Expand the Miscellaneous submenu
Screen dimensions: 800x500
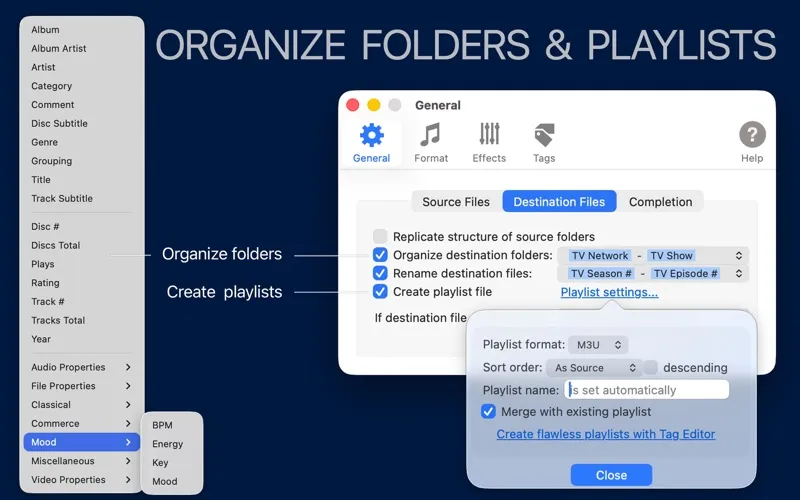81,461
